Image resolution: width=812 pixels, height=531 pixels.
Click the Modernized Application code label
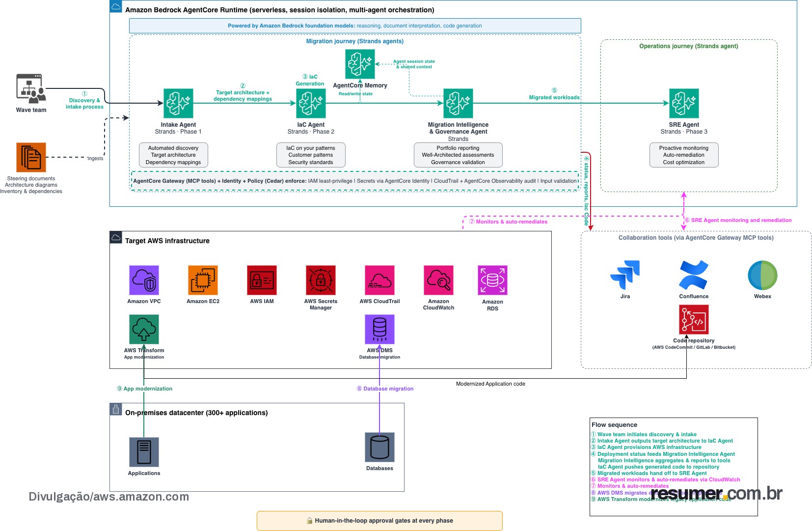[x=490, y=384]
